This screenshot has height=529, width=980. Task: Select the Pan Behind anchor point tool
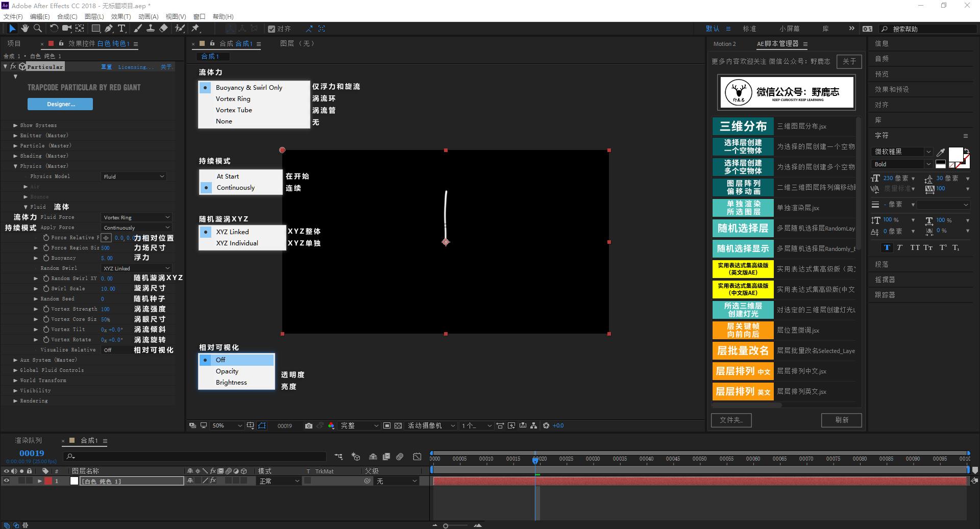click(x=80, y=29)
